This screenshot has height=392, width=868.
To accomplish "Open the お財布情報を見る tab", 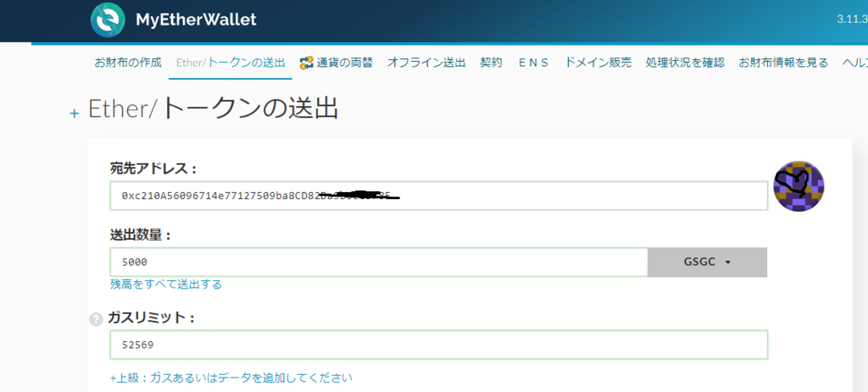I will pos(783,63).
